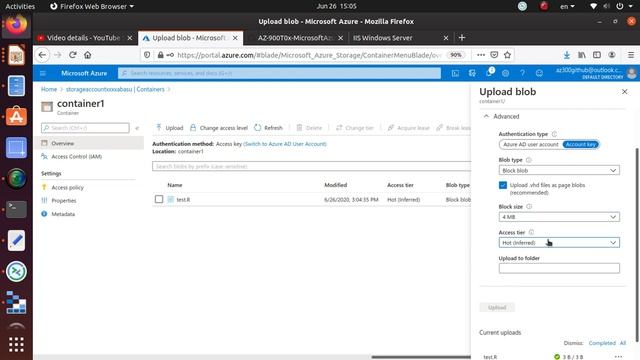Open the Firefox library icon
The image size is (640, 360).
pos(582,55)
